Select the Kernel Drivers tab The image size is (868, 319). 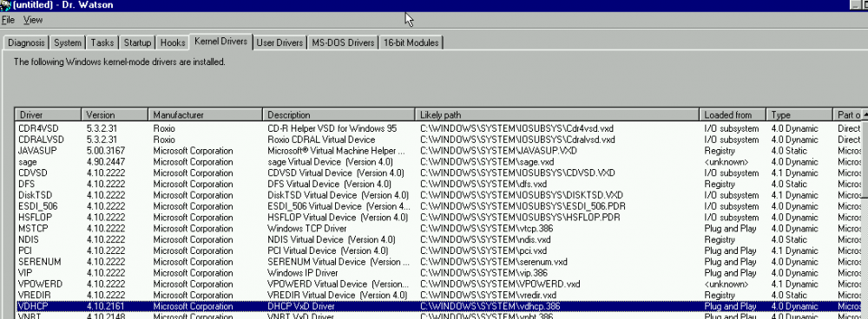[220, 42]
